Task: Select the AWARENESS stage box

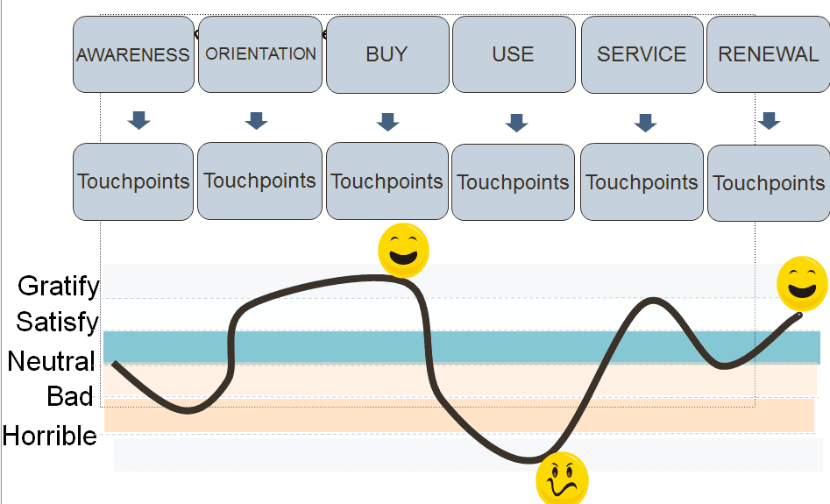Action: (134, 54)
